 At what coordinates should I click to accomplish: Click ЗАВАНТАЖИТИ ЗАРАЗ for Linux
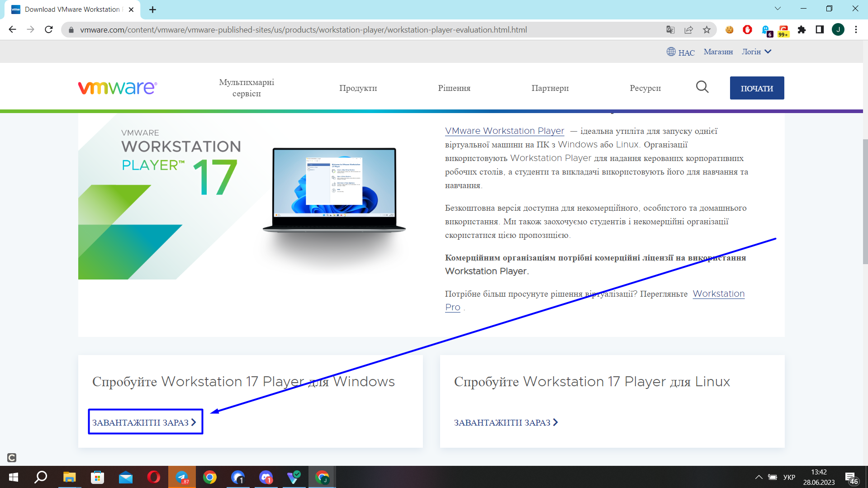(506, 422)
